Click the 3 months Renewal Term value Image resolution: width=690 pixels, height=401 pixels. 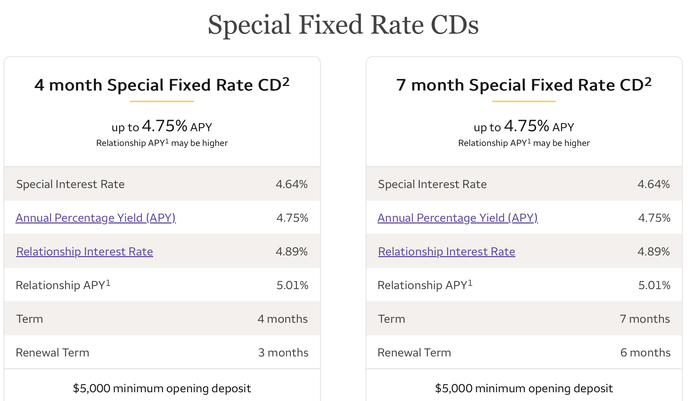283,353
